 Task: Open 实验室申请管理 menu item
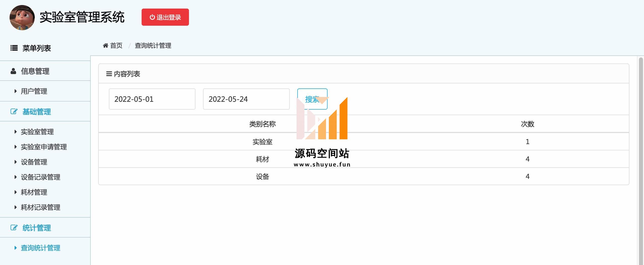point(44,147)
